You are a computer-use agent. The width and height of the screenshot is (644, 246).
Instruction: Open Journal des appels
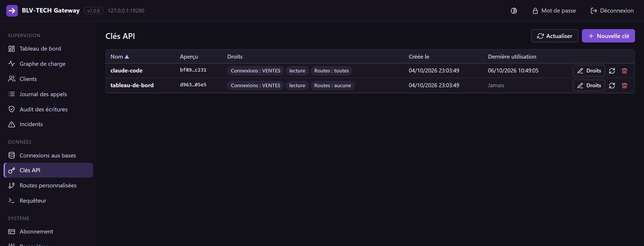tap(48, 94)
